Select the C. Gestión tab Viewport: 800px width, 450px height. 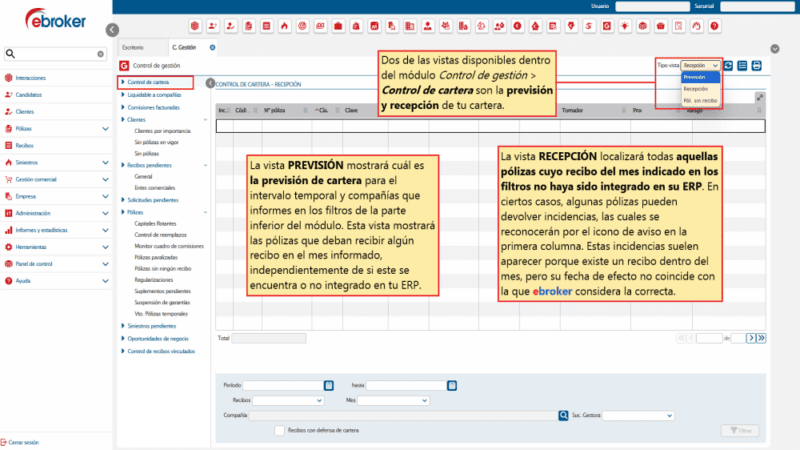pyautogui.click(x=184, y=47)
